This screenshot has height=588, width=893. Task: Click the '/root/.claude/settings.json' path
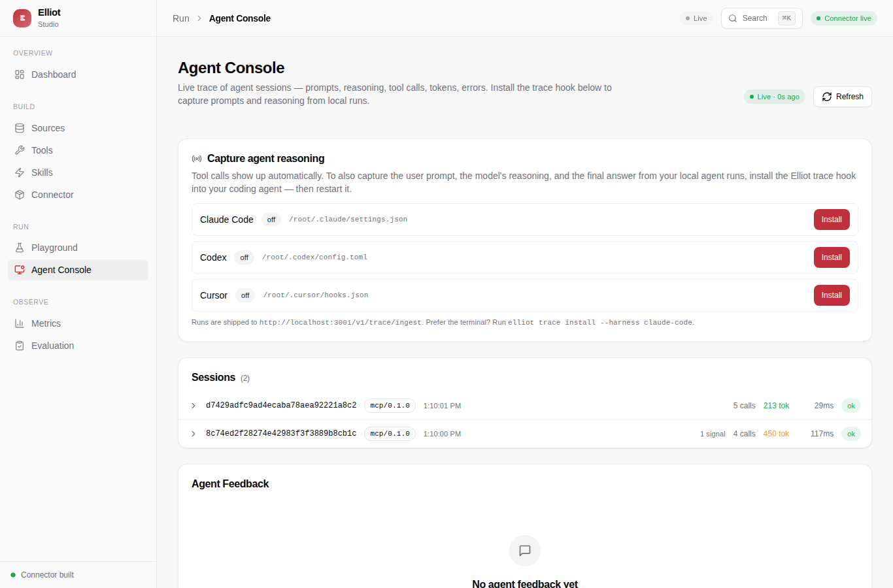pos(348,220)
